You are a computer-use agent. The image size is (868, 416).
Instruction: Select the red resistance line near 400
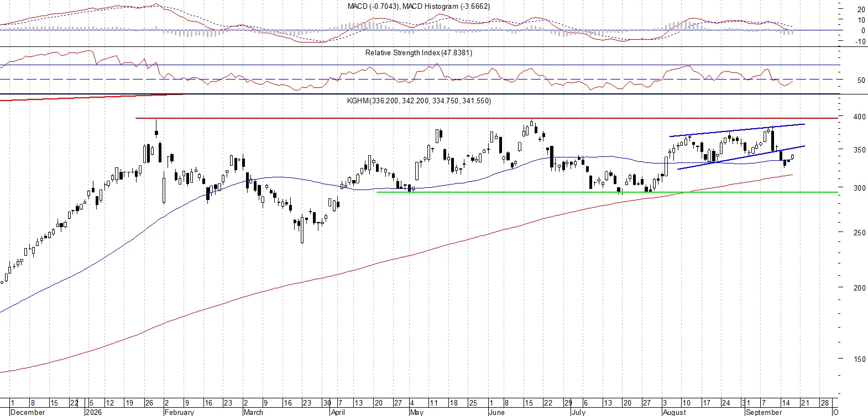(487, 118)
